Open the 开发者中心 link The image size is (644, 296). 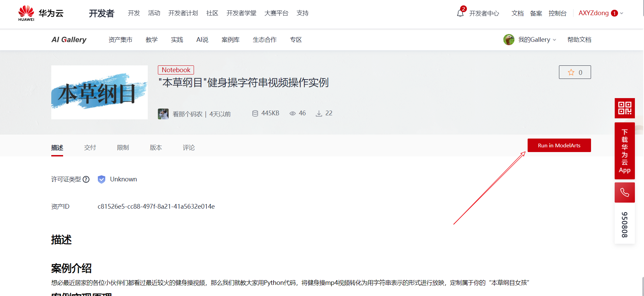click(x=484, y=13)
